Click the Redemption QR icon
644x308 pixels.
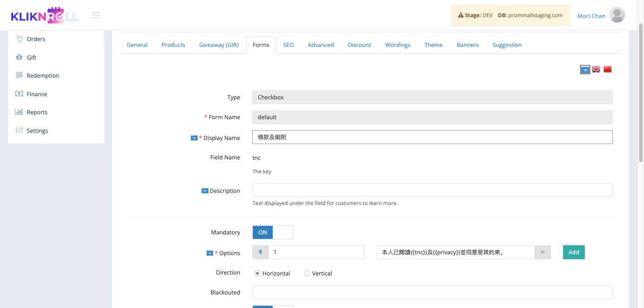[x=19, y=75]
